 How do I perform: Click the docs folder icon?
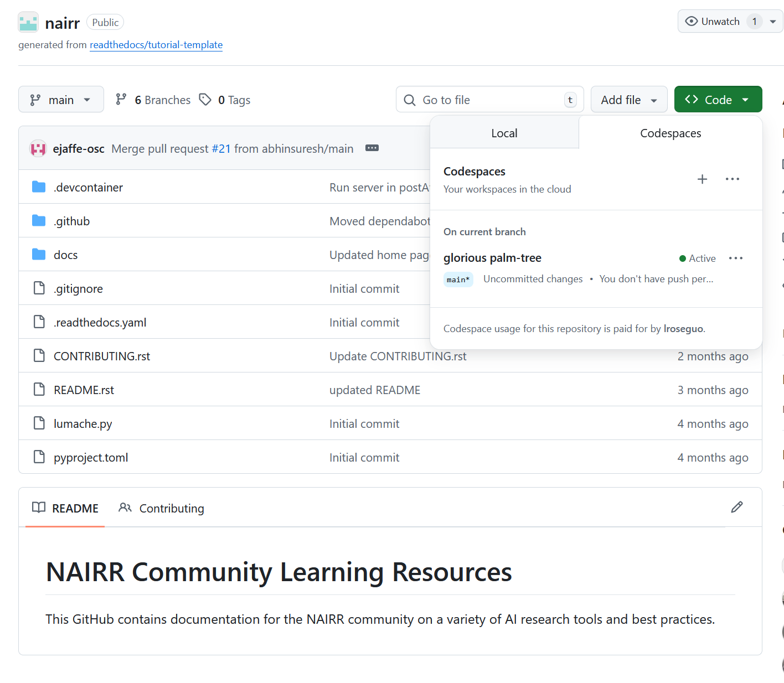point(39,255)
